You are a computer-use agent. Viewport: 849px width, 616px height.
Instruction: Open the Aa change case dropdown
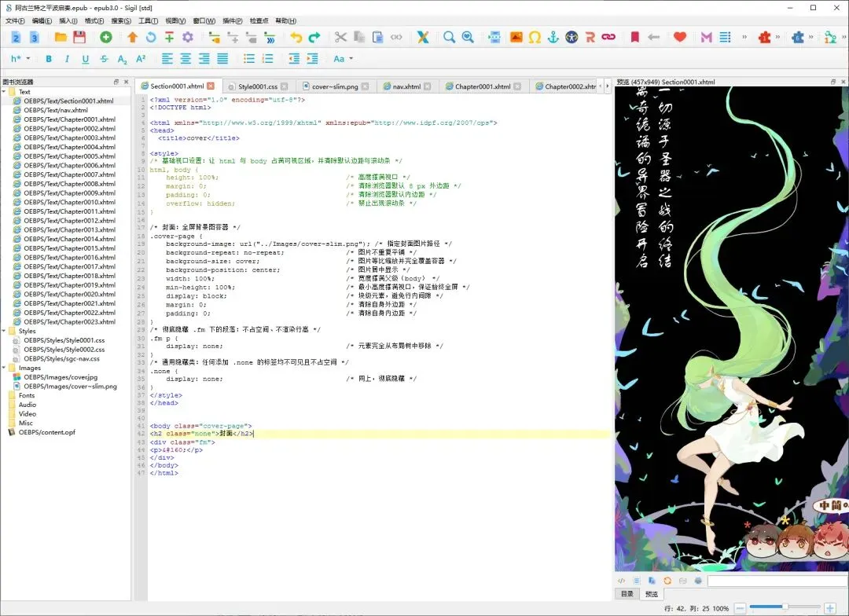(344, 58)
